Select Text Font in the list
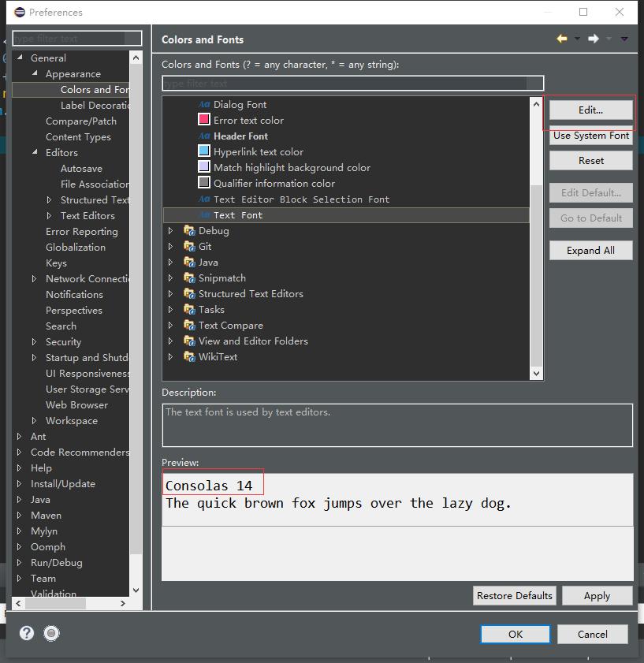The height and width of the screenshot is (663, 644). tap(346, 215)
